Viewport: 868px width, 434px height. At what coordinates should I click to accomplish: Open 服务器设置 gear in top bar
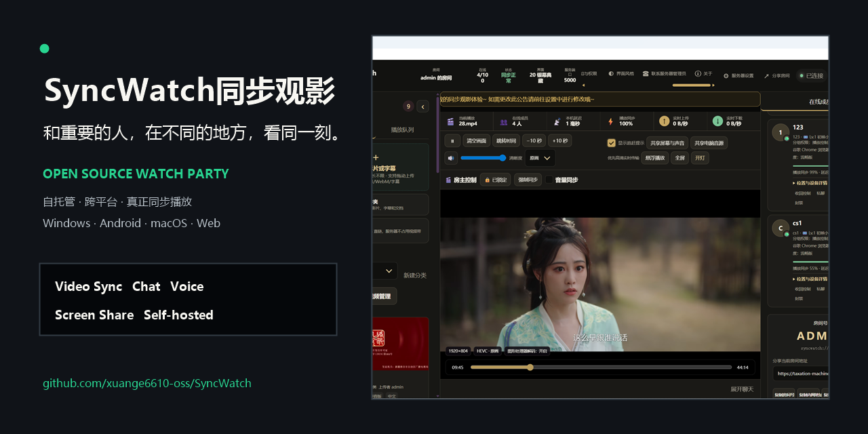point(738,76)
